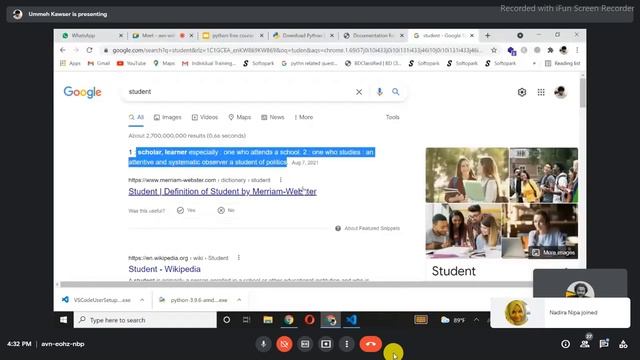Image resolution: width=640 pixels, height=360 pixels.
Task: Open Student - Wikipedia result
Action: tap(164, 269)
